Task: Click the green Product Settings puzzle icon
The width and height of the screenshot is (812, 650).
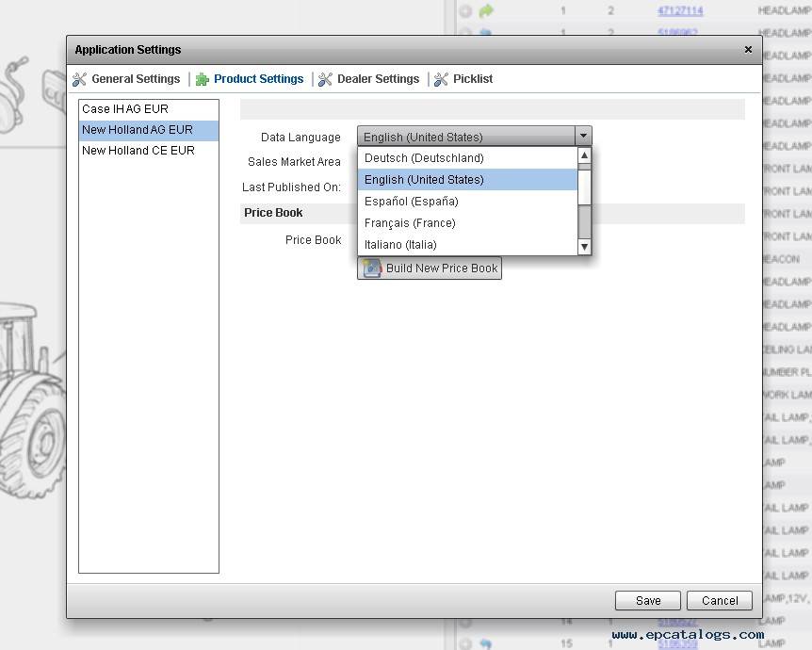Action: 203,79
